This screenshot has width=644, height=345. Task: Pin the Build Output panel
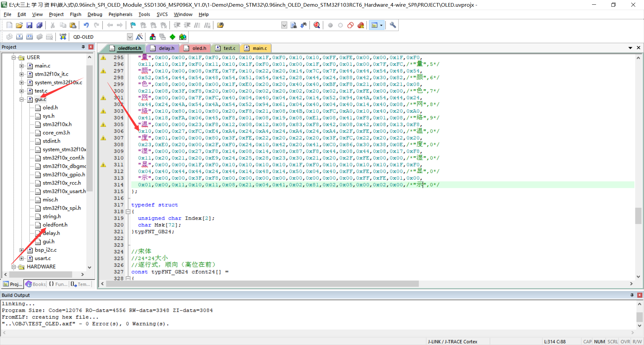click(632, 295)
